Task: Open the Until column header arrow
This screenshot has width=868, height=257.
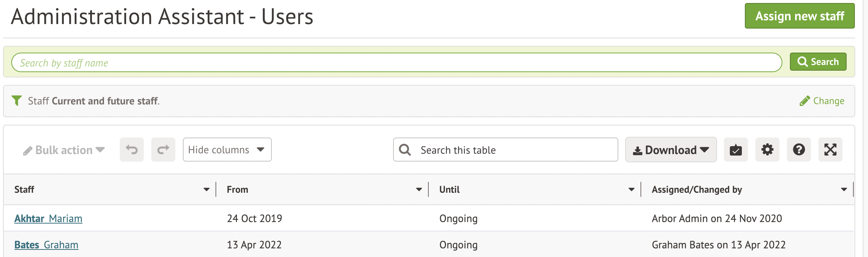Action: (x=631, y=189)
